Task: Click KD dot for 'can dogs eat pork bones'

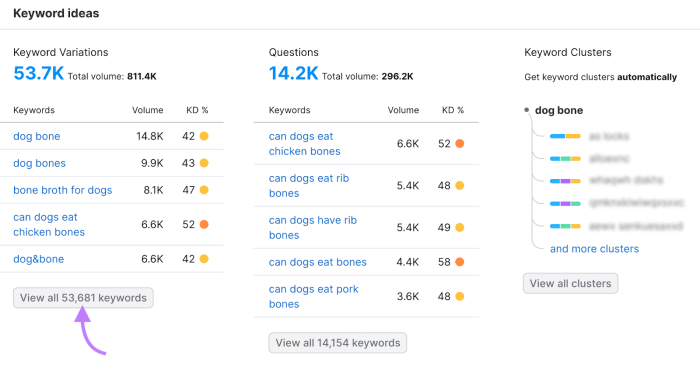Action: pos(459,296)
